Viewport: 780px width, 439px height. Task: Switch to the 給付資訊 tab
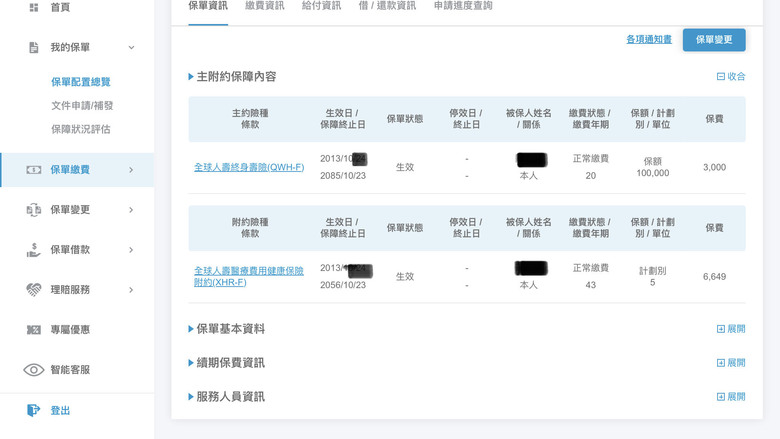tap(321, 6)
